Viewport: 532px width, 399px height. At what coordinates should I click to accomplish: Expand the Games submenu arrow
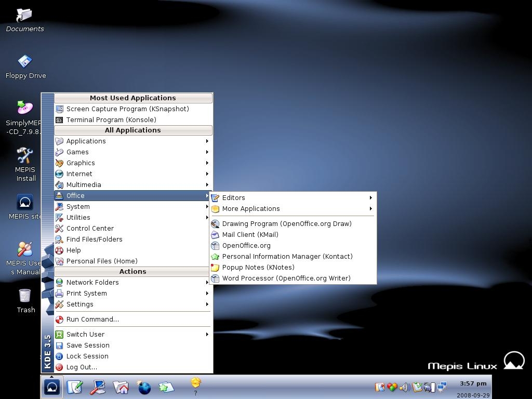click(207, 152)
